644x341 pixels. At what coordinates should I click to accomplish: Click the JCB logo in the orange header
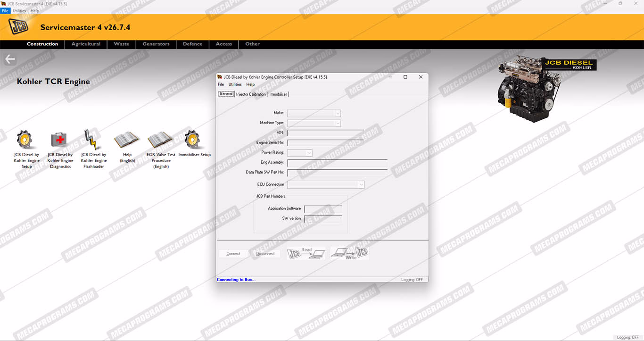coord(19,27)
